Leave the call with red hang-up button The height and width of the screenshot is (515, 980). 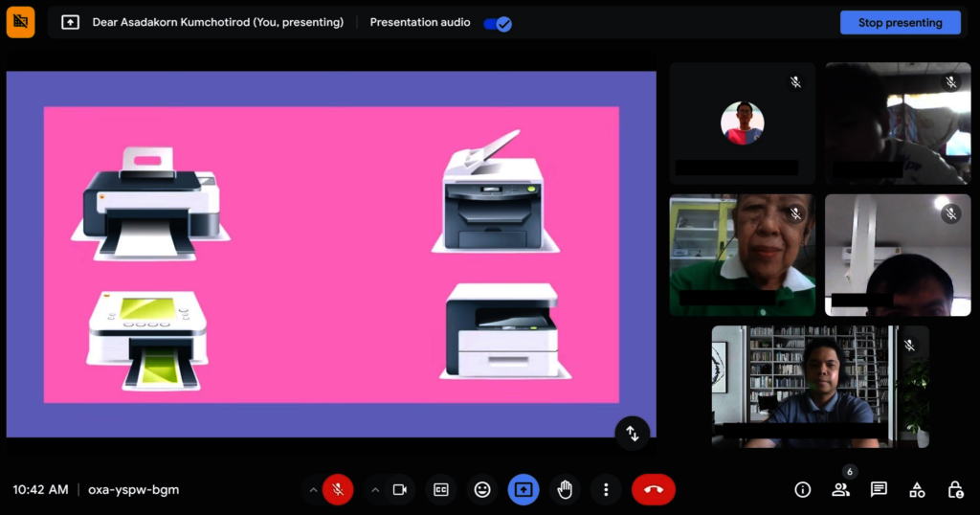(x=653, y=489)
